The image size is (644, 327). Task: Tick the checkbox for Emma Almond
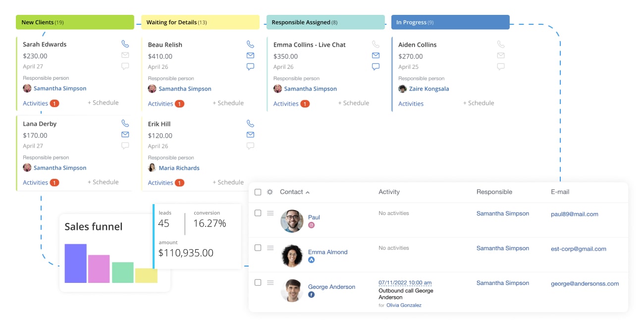coord(258,248)
